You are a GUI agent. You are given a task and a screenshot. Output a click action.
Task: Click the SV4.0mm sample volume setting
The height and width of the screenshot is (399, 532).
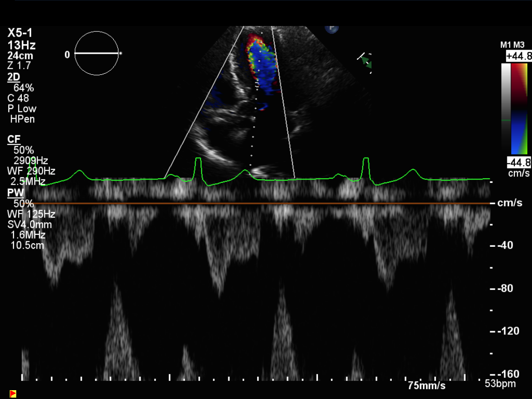(x=29, y=225)
